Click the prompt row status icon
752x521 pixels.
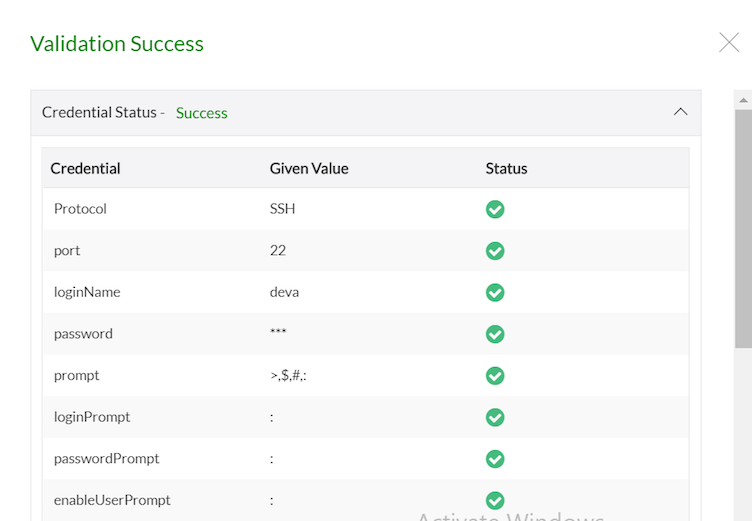click(495, 376)
